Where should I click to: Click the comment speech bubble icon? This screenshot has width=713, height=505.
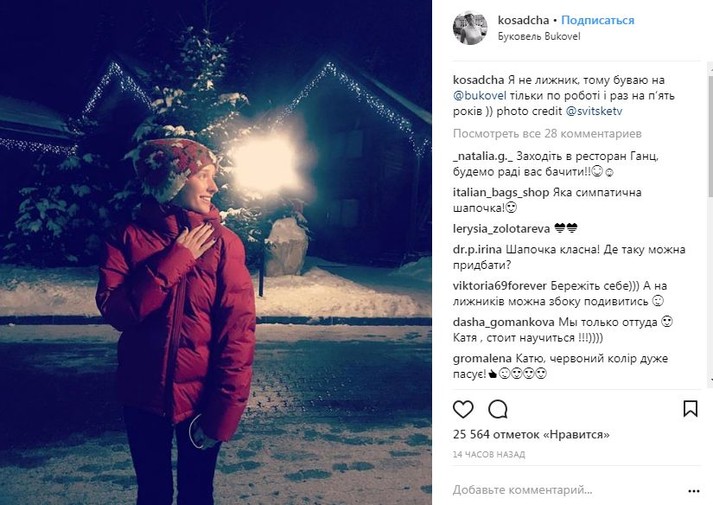[497, 409]
